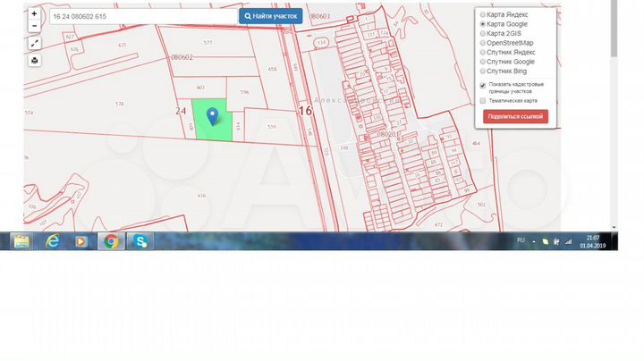Click quarter label 080602 on map
Image resolution: width=644 pixels, height=361 pixels.
click(x=182, y=57)
